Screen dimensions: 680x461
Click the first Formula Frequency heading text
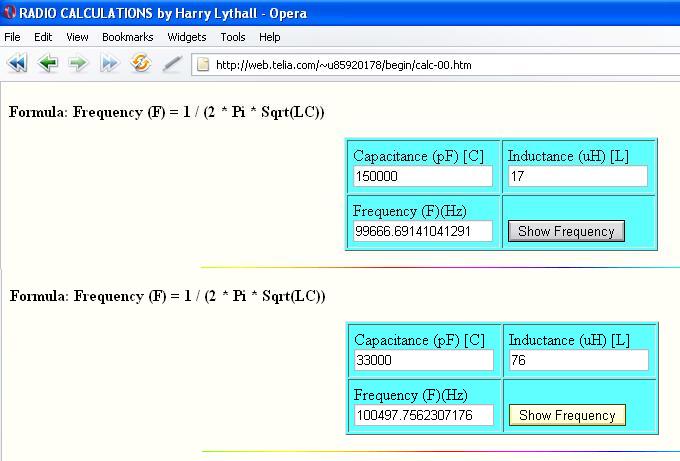point(167,112)
